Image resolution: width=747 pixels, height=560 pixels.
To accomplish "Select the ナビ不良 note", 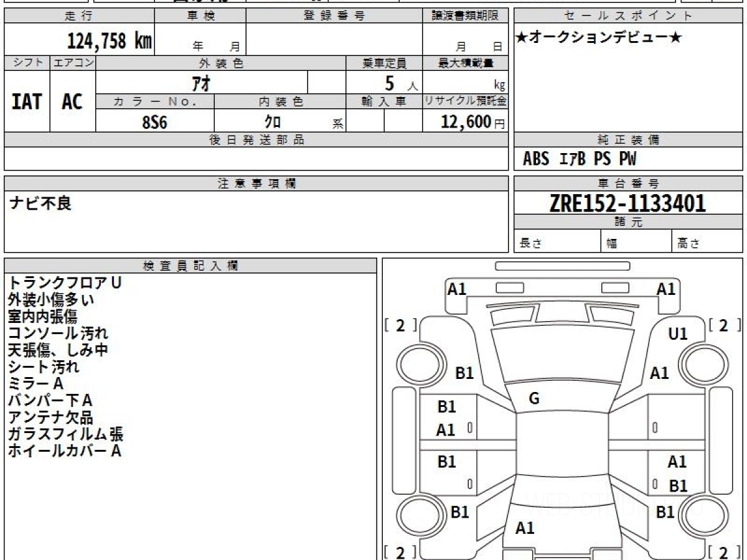I will (40, 203).
